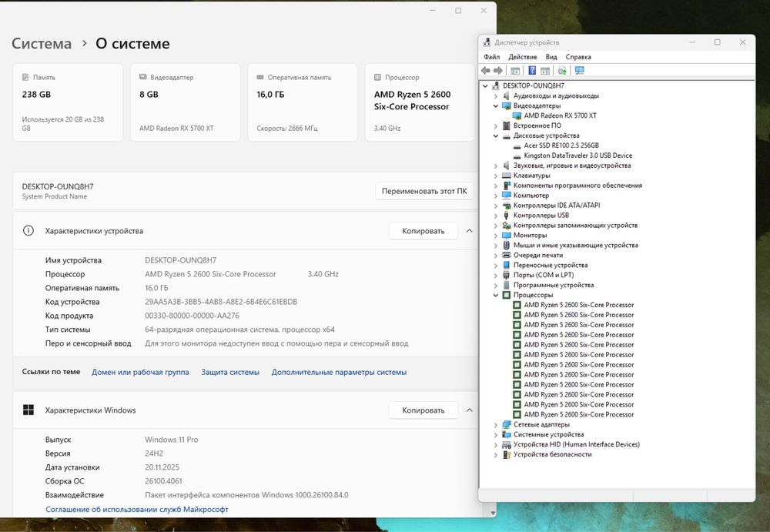This screenshot has width=770, height=532.
Task: Click the product code 00330-80000-00000-AA276
Action: pyautogui.click(x=192, y=316)
